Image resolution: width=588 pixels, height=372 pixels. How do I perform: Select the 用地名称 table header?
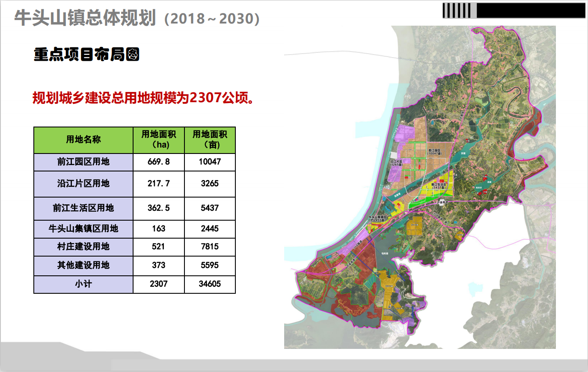[x=83, y=140]
